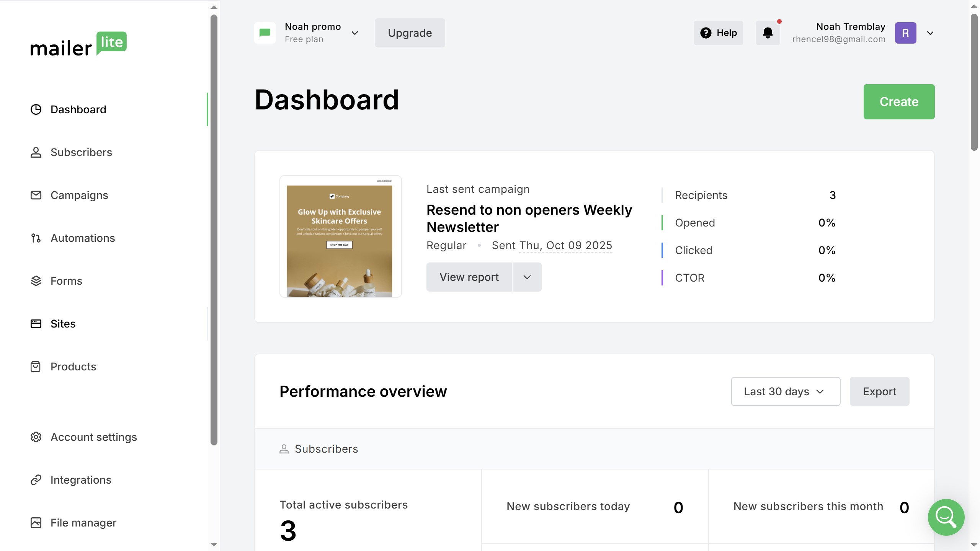Image resolution: width=980 pixels, height=551 pixels.
Task: Open the account menu chevron beside avatar
Action: 930,33
